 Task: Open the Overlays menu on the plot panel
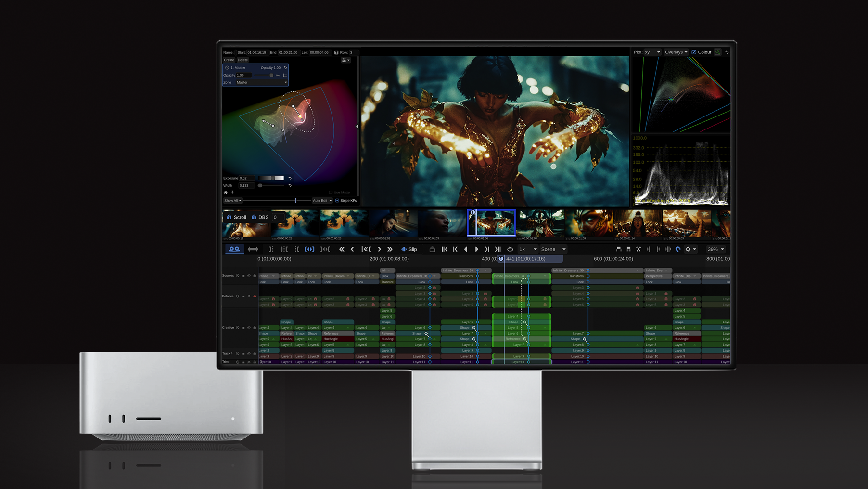(x=676, y=52)
